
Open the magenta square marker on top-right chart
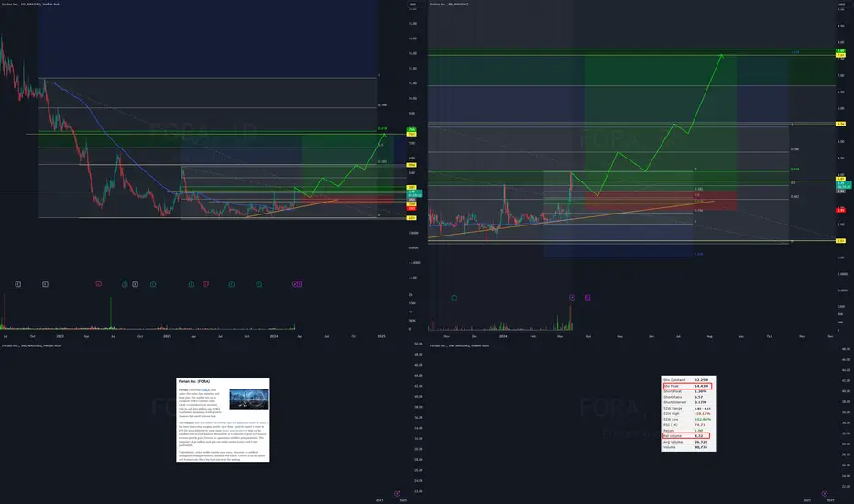tap(587, 297)
